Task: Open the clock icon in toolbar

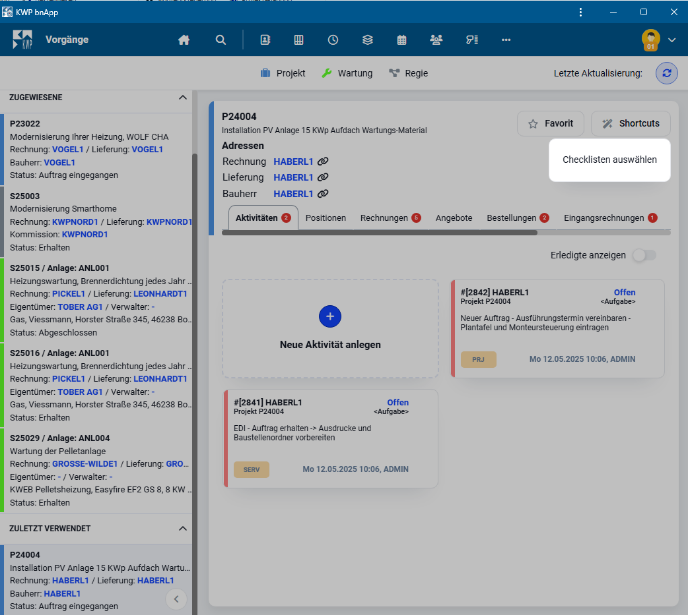Action: 332,40
